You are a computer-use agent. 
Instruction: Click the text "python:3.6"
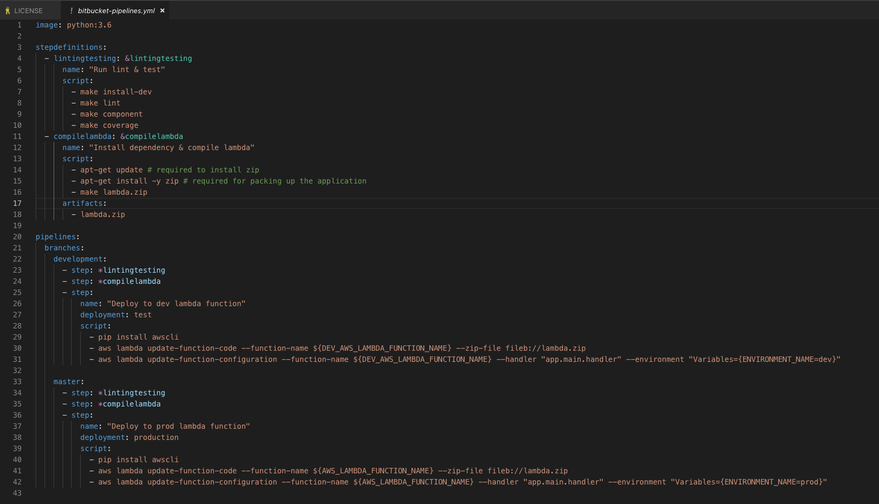pyautogui.click(x=89, y=25)
